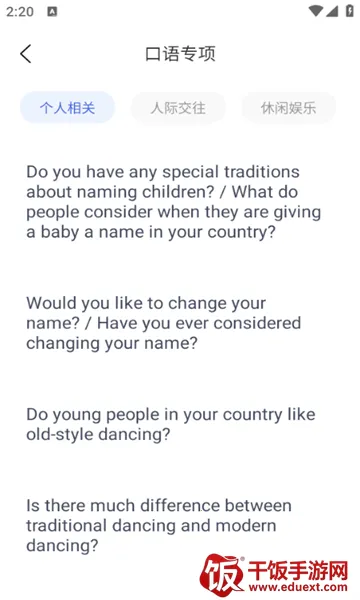Tap "giving a baby a name" line
360x600 pixels.
[x=151, y=232]
